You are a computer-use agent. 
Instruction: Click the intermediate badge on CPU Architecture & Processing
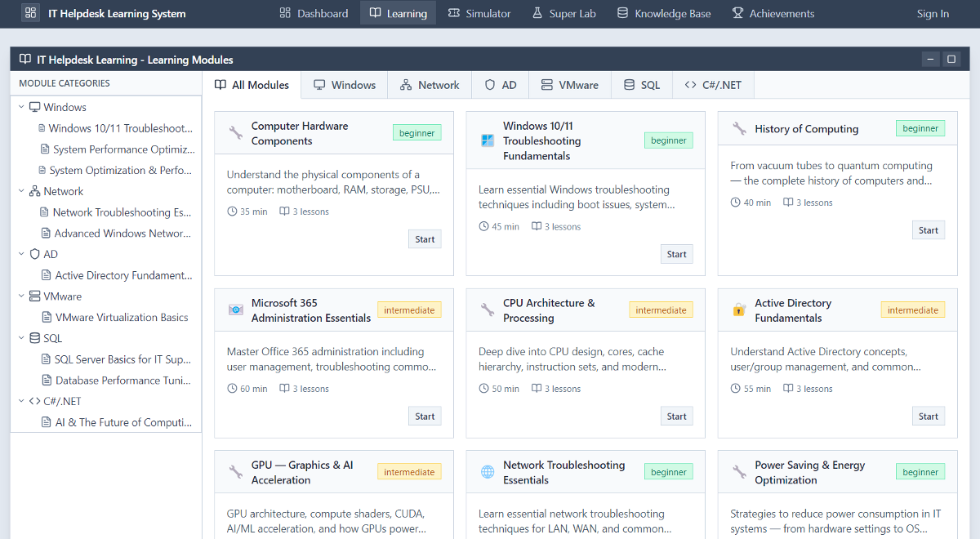click(661, 310)
